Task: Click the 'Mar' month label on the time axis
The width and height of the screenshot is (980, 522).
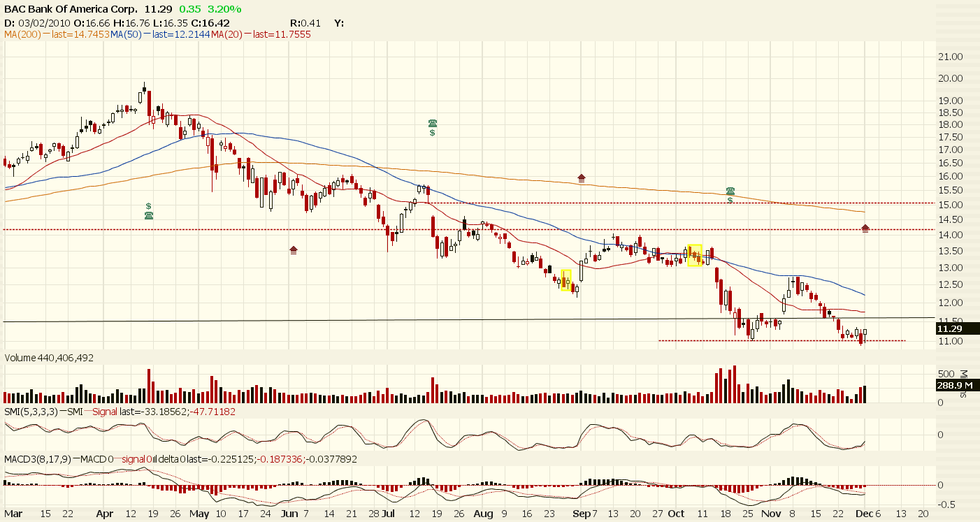Action: pos(13,514)
